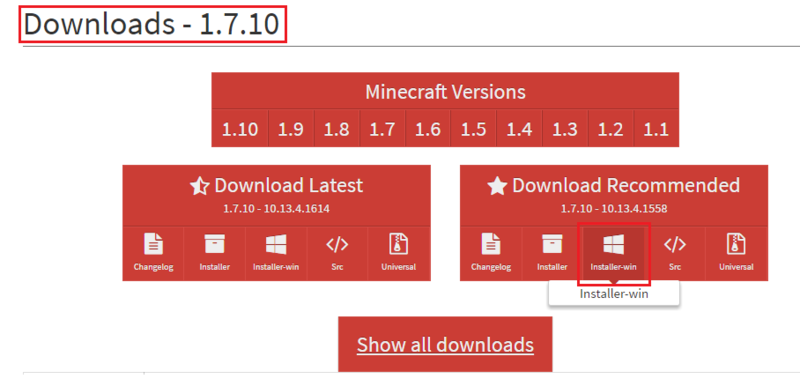Download Universal under Download Recommended
The image size is (800, 379).
[737, 253]
